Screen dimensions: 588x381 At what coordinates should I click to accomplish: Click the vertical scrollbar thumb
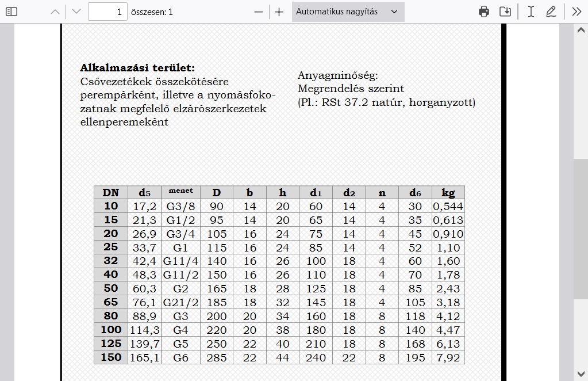coord(581,227)
